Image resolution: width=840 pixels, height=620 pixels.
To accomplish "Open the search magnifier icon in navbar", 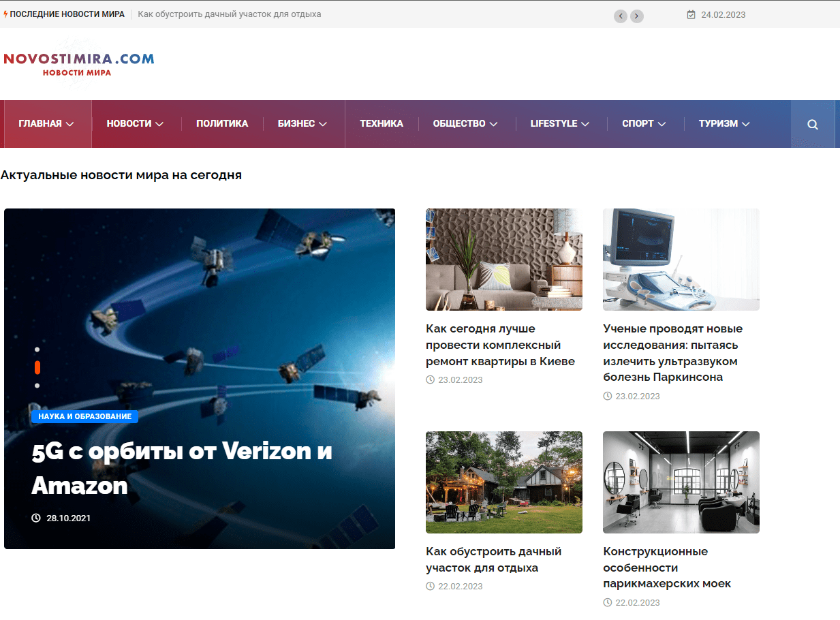I will (x=813, y=124).
